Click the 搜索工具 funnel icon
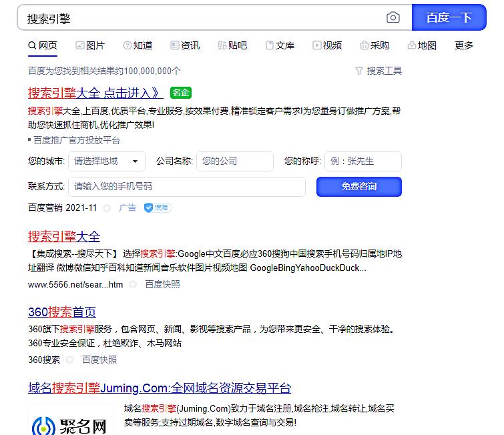Screen dimensions: 504x435 coord(358,71)
